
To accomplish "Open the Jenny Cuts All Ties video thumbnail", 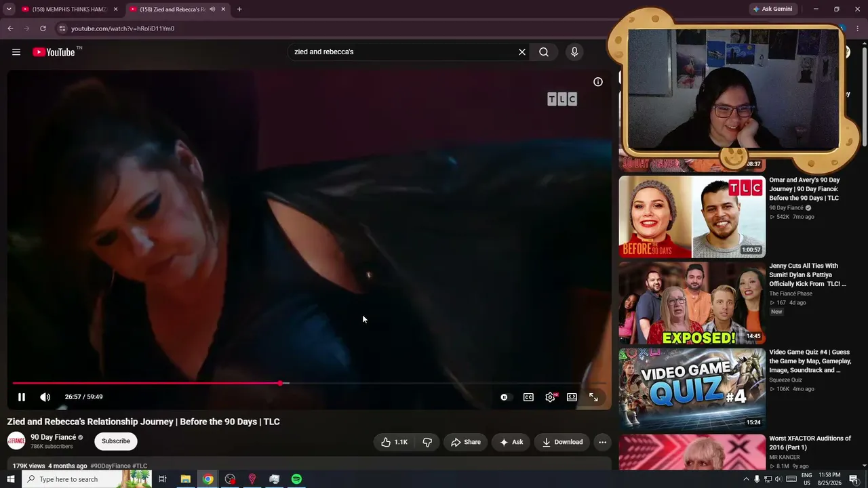I will pyautogui.click(x=692, y=303).
